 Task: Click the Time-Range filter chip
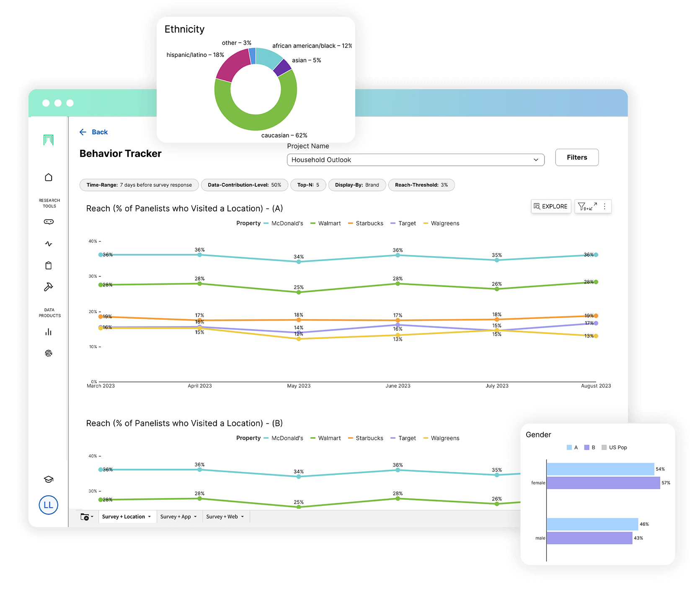(139, 185)
